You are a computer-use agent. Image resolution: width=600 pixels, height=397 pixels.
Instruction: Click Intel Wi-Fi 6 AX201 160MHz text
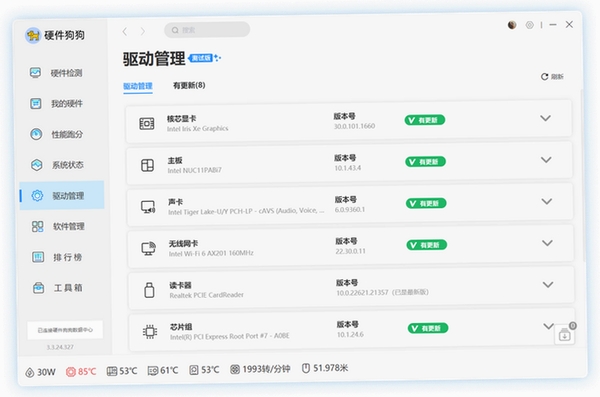[211, 253]
